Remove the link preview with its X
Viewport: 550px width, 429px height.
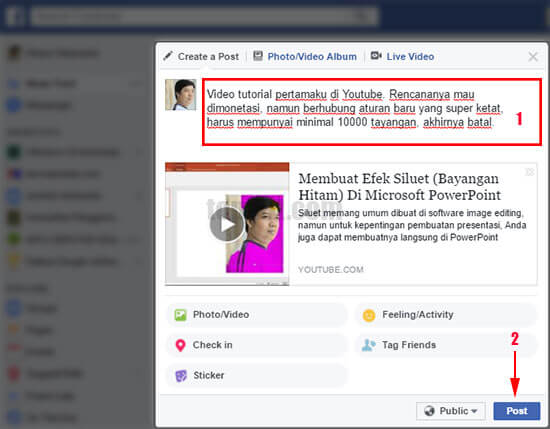[529, 172]
